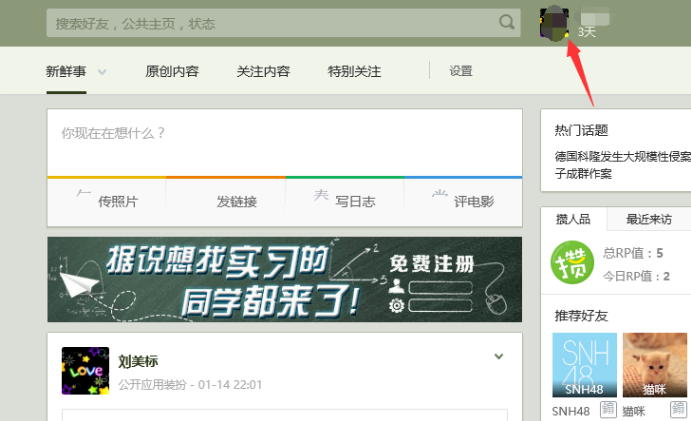Image resolution: width=691 pixels, height=421 pixels.
Task: Click 评电影 review movie button
Action: [x=463, y=202]
